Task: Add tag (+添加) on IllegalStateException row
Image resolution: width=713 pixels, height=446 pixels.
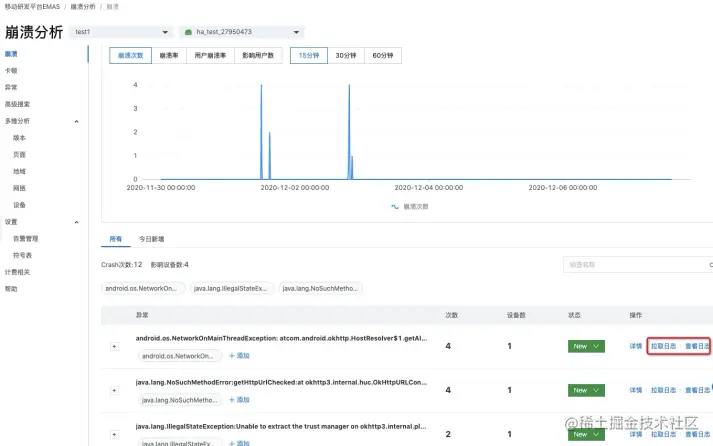Action: pos(239,443)
